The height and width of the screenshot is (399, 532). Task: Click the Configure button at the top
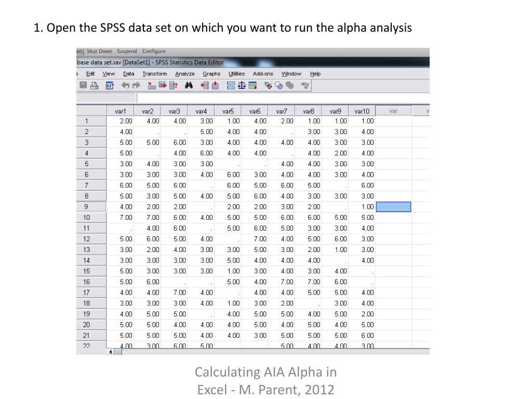154,51
